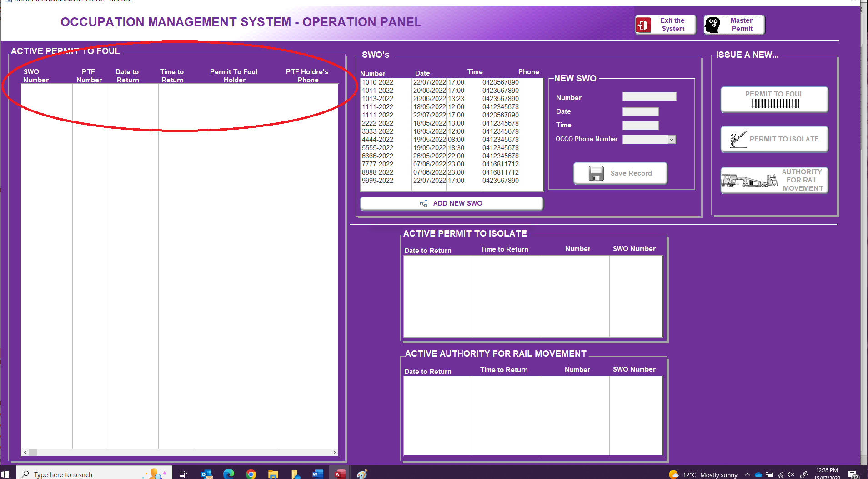Open the notification center icon
Viewport: 868px width, 479px height.
(853, 474)
